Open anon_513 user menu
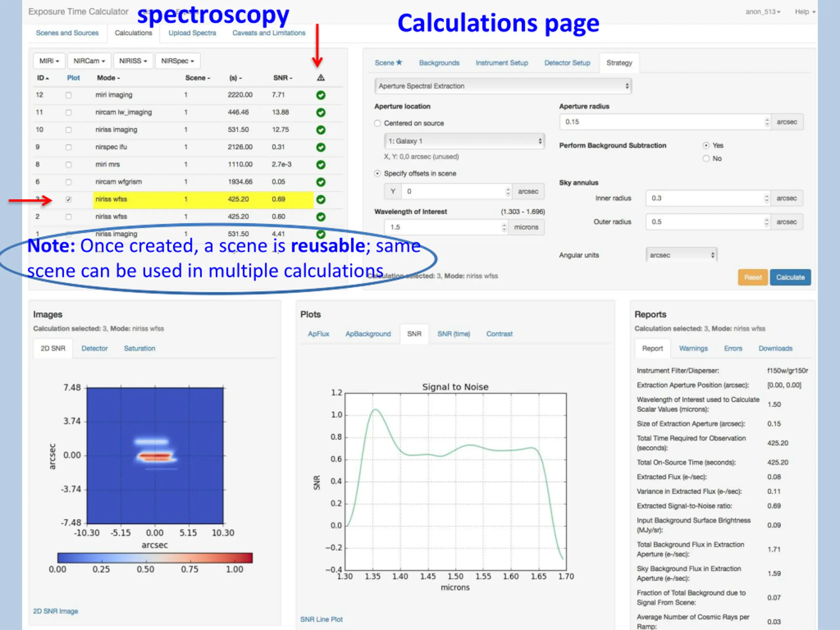 click(x=763, y=12)
